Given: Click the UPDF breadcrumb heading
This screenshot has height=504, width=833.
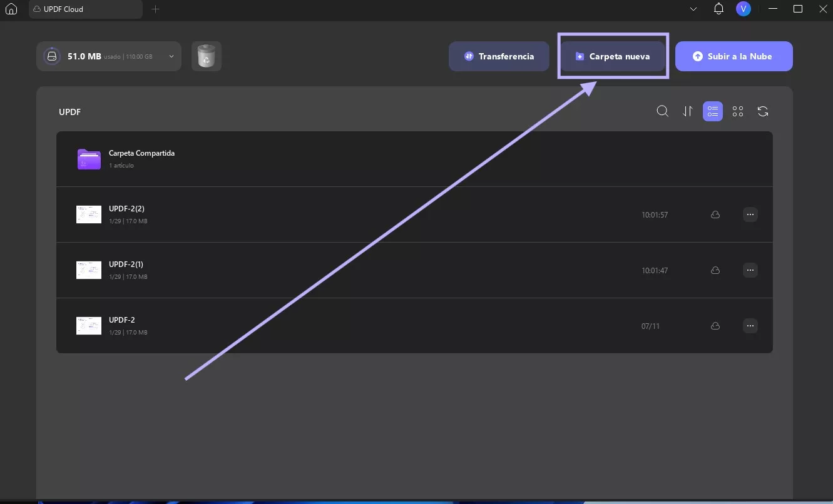Looking at the screenshot, I should tap(69, 112).
